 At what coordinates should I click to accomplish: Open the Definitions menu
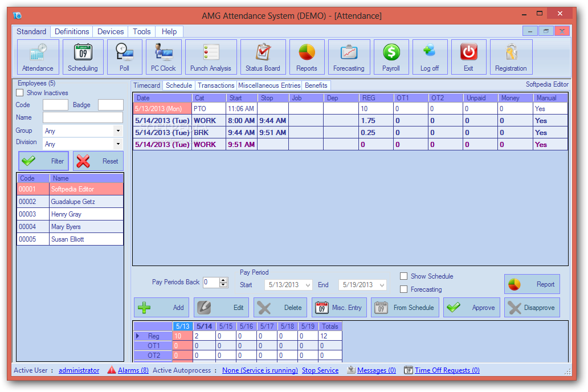click(x=72, y=31)
